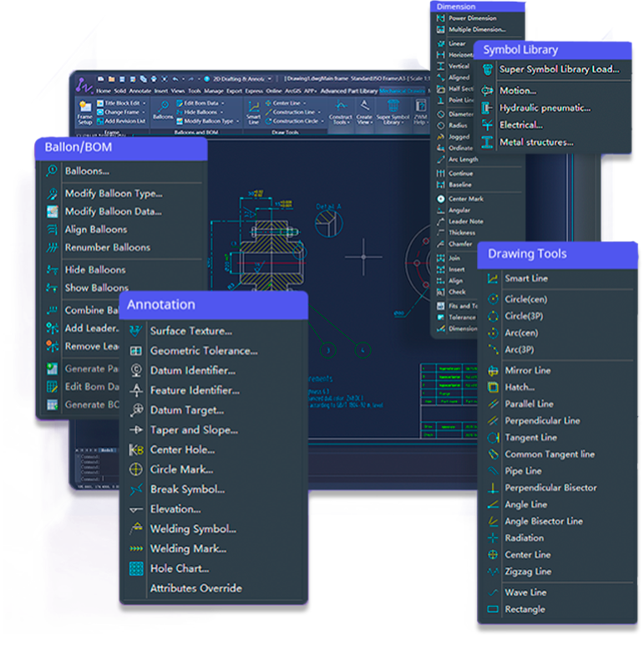This screenshot has width=644, height=645.
Task: Click Power Dimension in Dimension menu
Action: coord(472,18)
